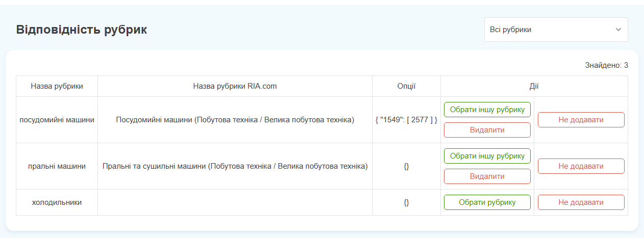The width and height of the screenshot is (644, 238).
Task: Click "Видалити" in посудомийні машини row
Action: tap(487, 130)
